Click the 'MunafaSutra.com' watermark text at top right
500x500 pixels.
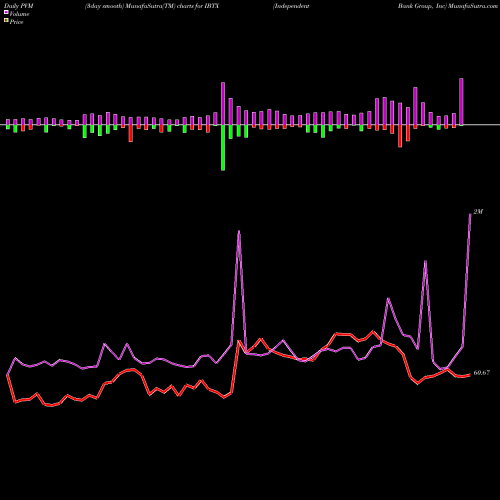(473, 6)
